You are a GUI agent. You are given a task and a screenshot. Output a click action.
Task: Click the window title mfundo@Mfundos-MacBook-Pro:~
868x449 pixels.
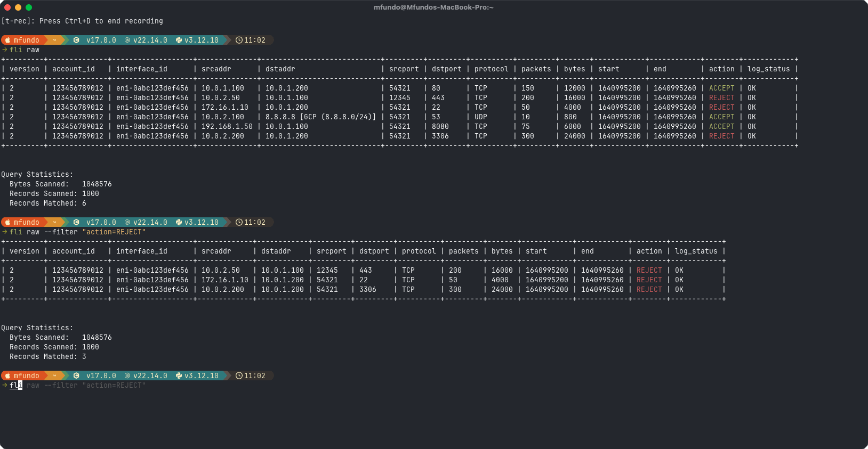coord(433,7)
